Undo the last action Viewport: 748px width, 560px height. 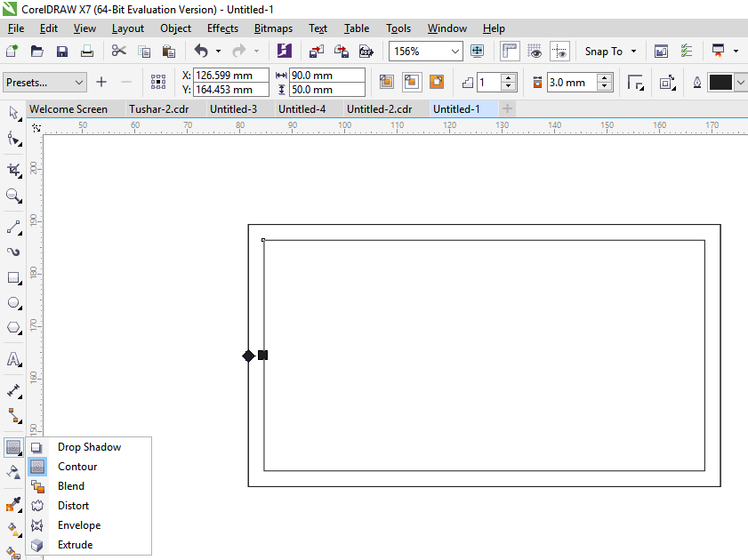point(201,51)
